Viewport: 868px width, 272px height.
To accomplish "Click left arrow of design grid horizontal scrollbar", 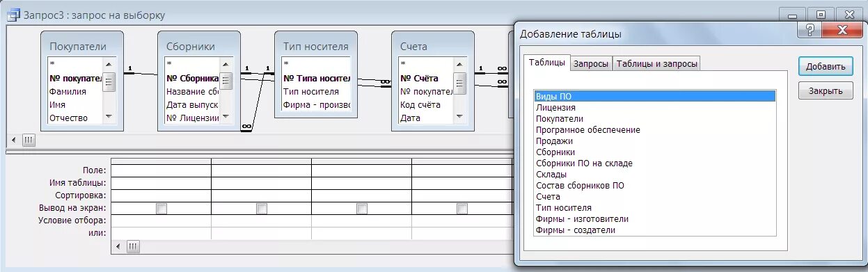I will [x=117, y=246].
